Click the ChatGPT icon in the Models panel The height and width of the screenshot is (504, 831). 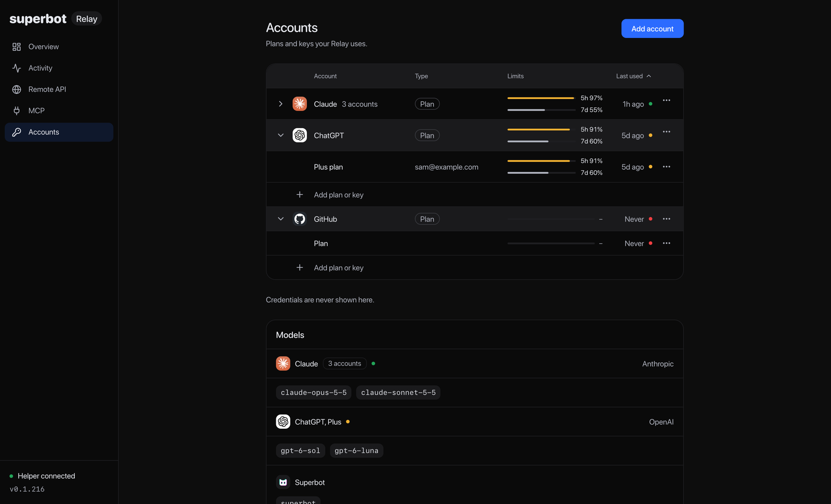283,421
